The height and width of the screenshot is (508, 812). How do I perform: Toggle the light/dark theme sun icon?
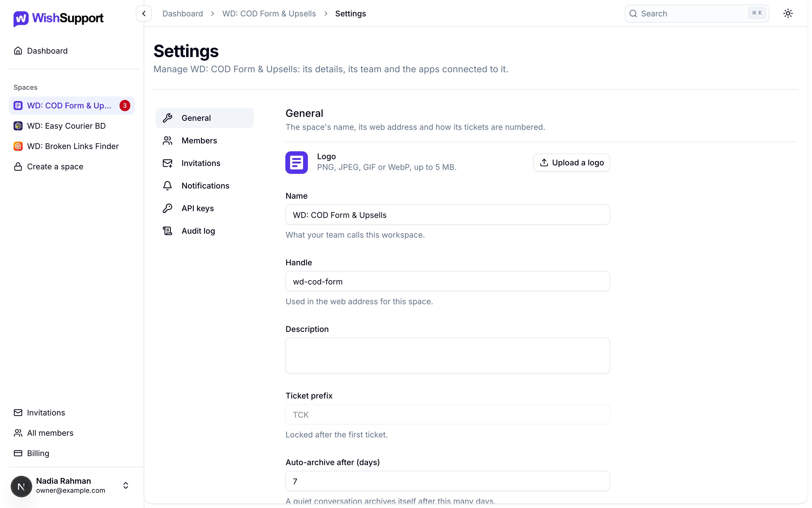click(788, 14)
